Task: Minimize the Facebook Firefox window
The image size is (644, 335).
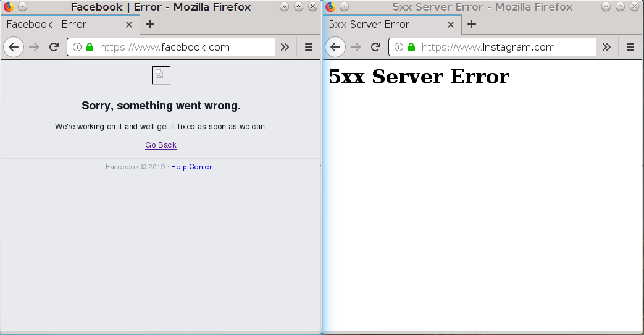Action: 284,7
